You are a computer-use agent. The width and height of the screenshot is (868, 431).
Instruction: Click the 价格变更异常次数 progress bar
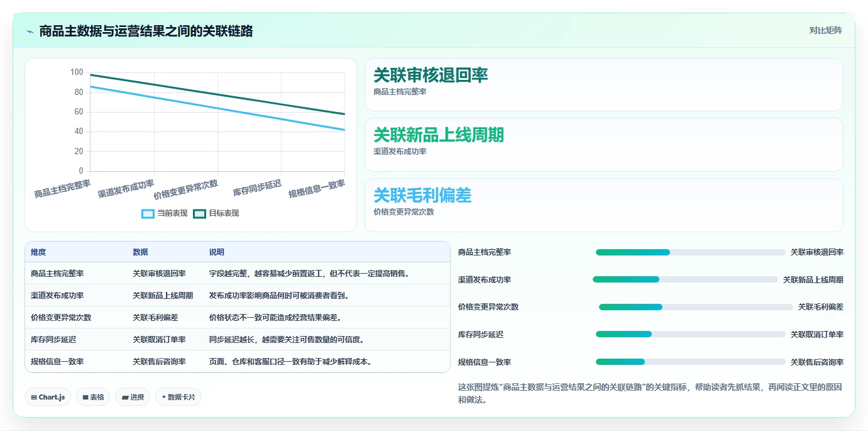click(696, 307)
